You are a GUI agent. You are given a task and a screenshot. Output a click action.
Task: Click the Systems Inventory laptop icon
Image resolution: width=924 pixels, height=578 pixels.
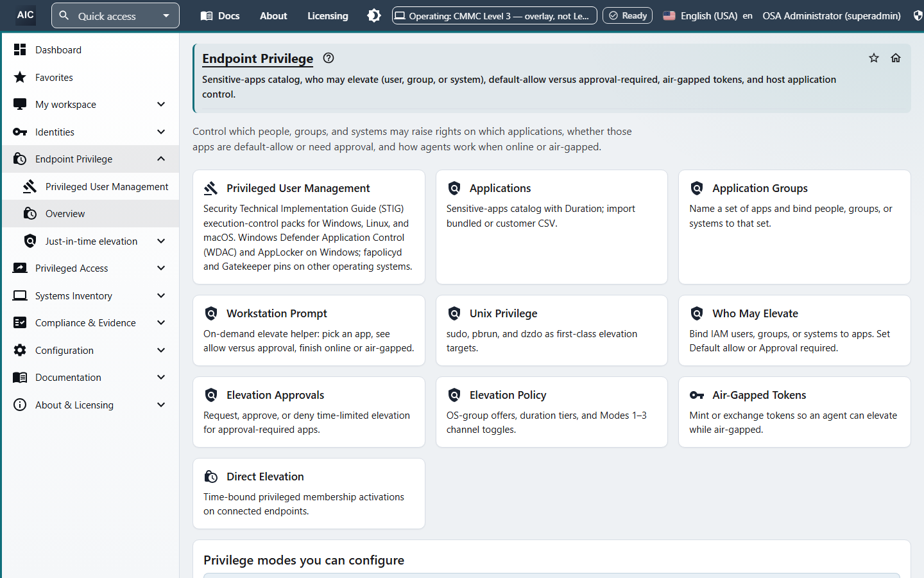[x=20, y=295]
